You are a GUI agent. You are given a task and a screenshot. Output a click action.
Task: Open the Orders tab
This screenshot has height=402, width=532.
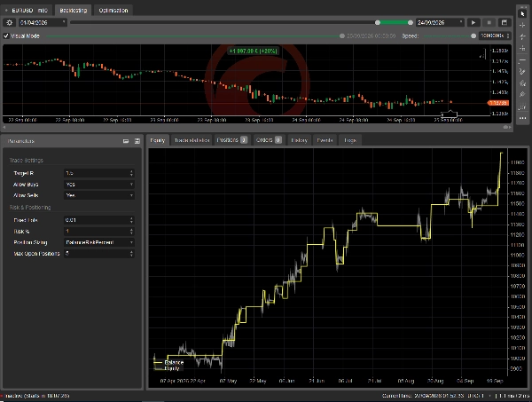click(x=269, y=140)
